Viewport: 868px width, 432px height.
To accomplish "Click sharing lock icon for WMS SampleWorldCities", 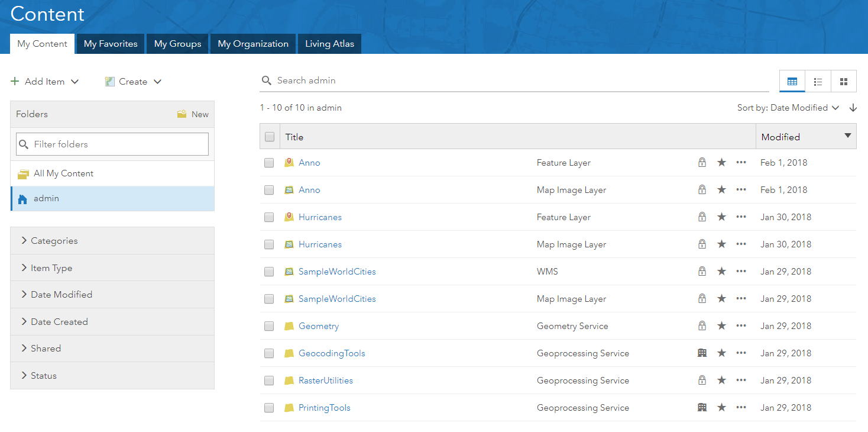I will pyautogui.click(x=702, y=272).
